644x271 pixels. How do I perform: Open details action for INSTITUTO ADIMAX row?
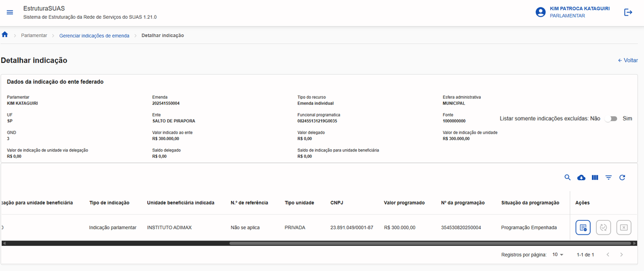click(583, 228)
